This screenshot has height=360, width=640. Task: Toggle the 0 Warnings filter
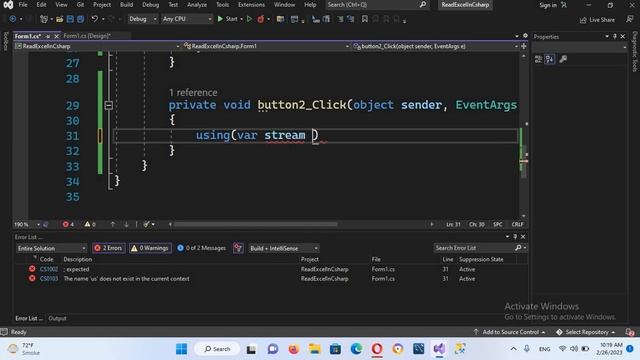tap(150, 248)
